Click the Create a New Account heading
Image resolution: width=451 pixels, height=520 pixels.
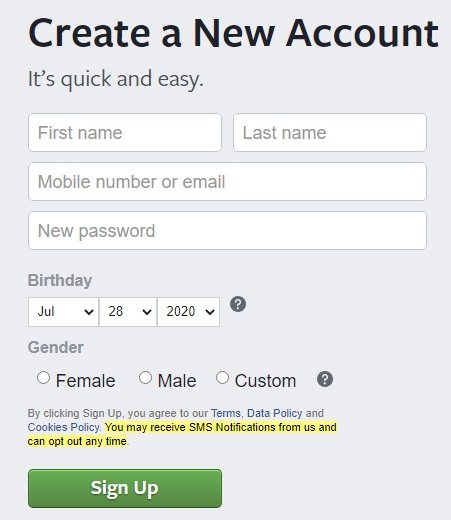point(233,33)
